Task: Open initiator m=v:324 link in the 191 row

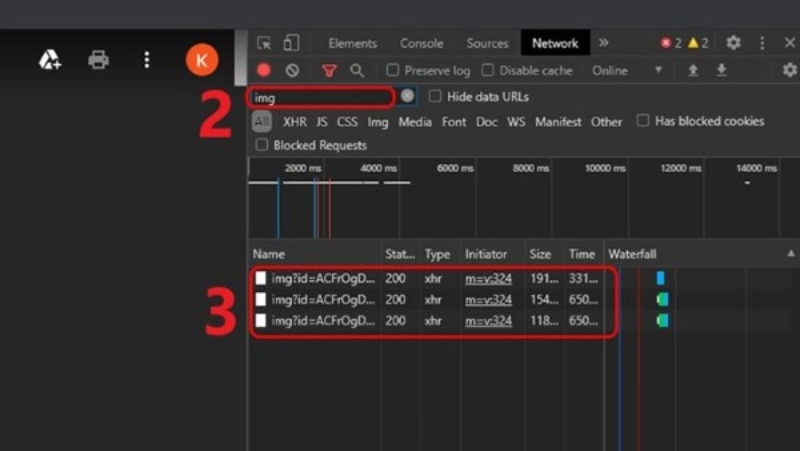Action: pyautogui.click(x=488, y=278)
